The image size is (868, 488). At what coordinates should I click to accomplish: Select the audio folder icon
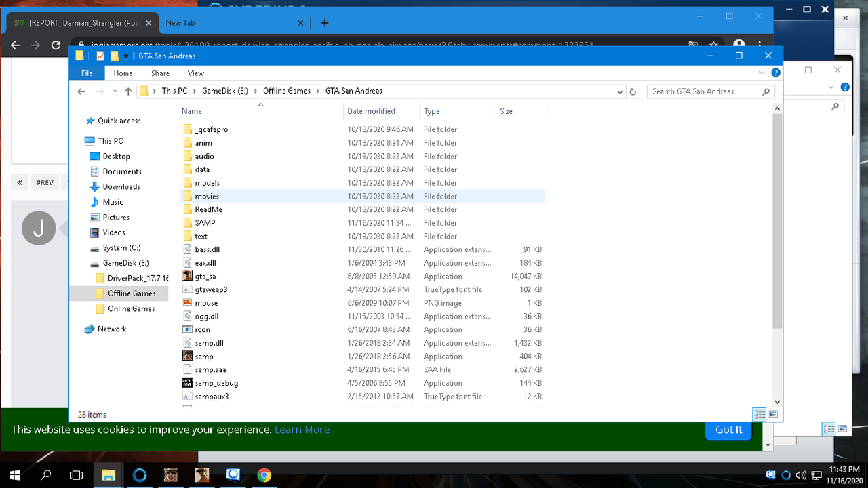tap(188, 157)
